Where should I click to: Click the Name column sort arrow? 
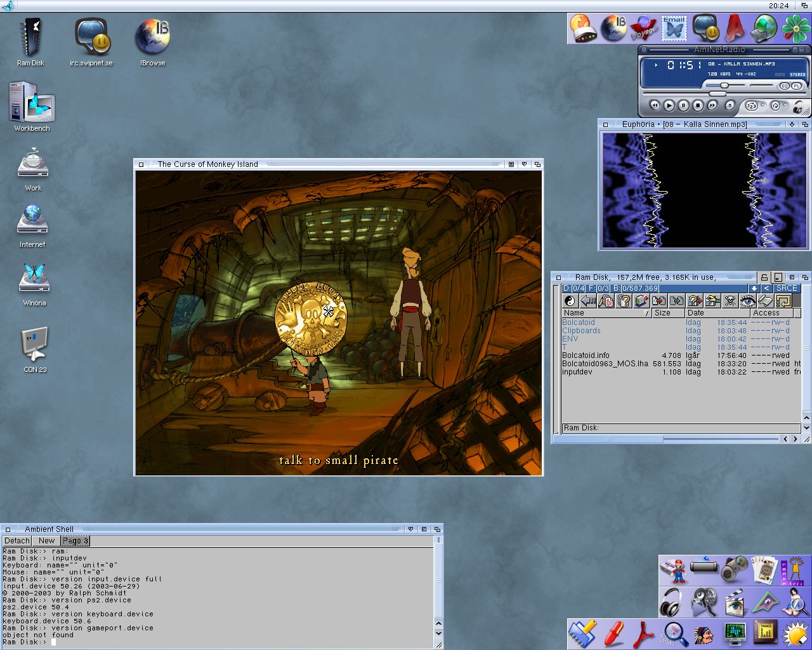[x=646, y=313]
